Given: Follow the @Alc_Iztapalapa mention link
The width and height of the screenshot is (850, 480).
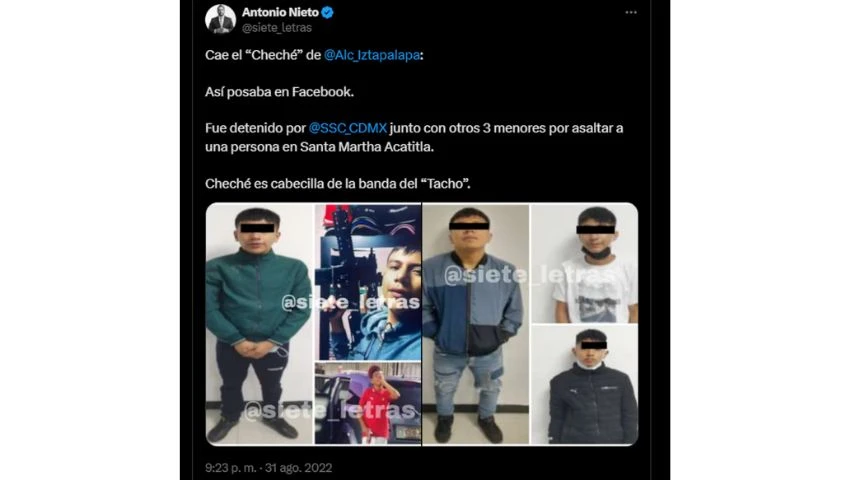Looking at the screenshot, I should (372, 55).
